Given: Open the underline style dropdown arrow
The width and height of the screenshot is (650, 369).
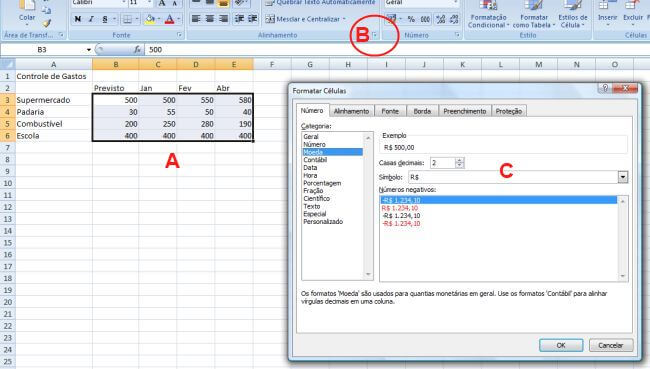Looking at the screenshot, I should tap(115, 19).
